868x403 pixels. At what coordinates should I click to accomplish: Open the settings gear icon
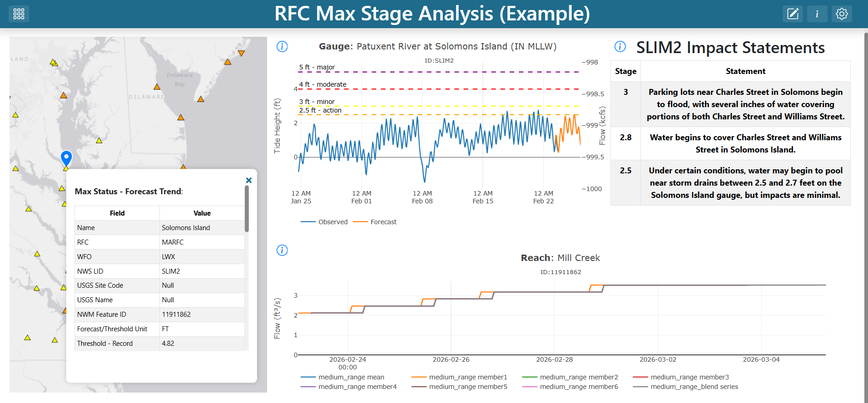point(842,14)
